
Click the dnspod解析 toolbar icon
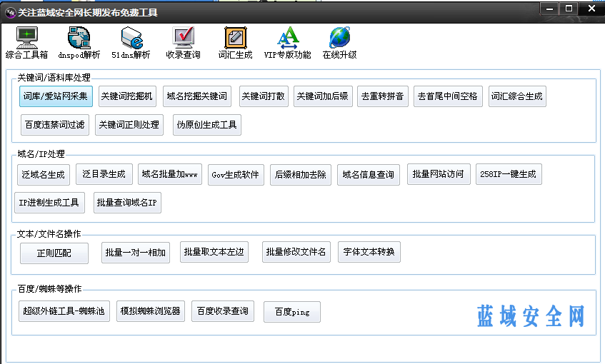[x=79, y=38]
